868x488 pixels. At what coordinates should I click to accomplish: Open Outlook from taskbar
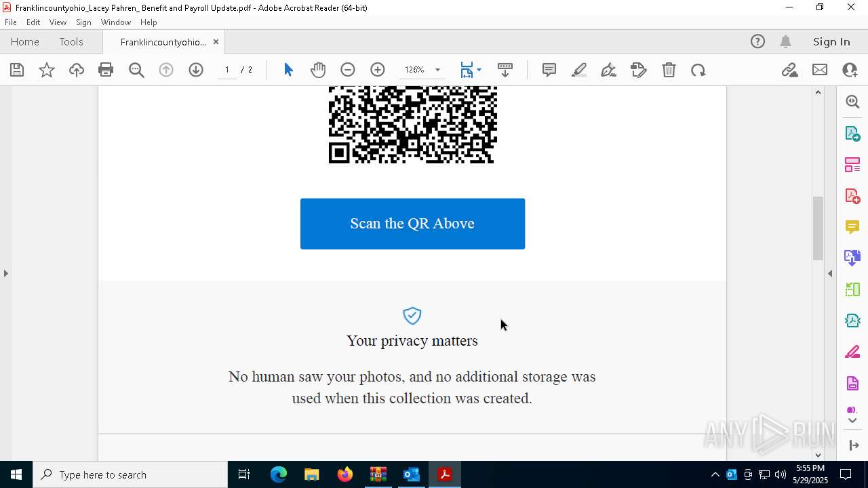tap(412, 474)
